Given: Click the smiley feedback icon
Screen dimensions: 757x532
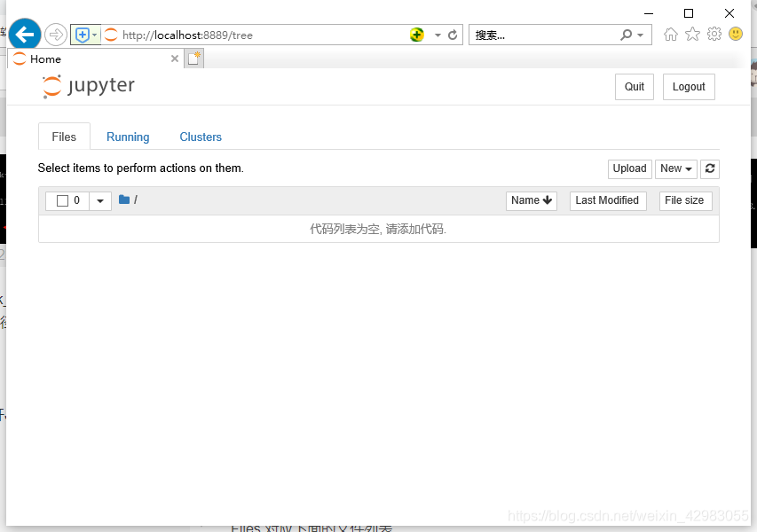Looking at the screenshot, I should 736,34.
